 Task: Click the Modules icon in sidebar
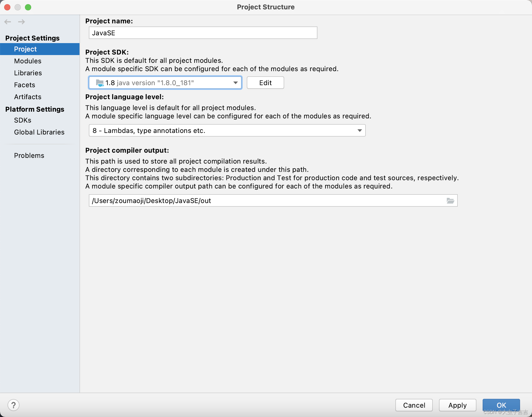27,60
